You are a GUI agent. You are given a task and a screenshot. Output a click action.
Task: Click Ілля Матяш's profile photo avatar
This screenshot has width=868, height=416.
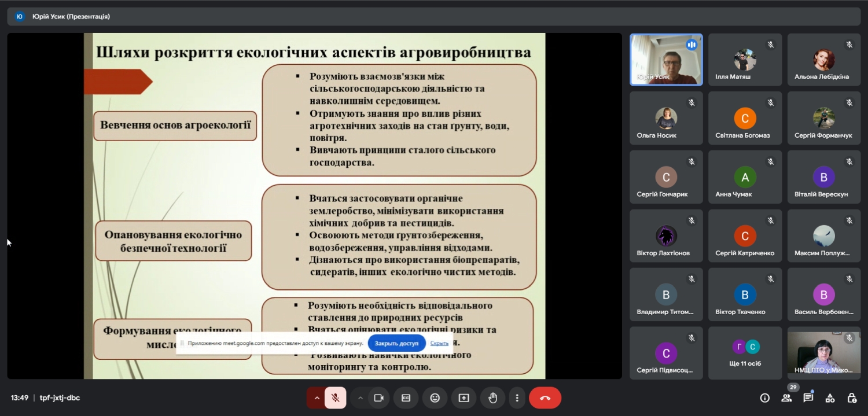pyautogui.click(x=745, y=60)
